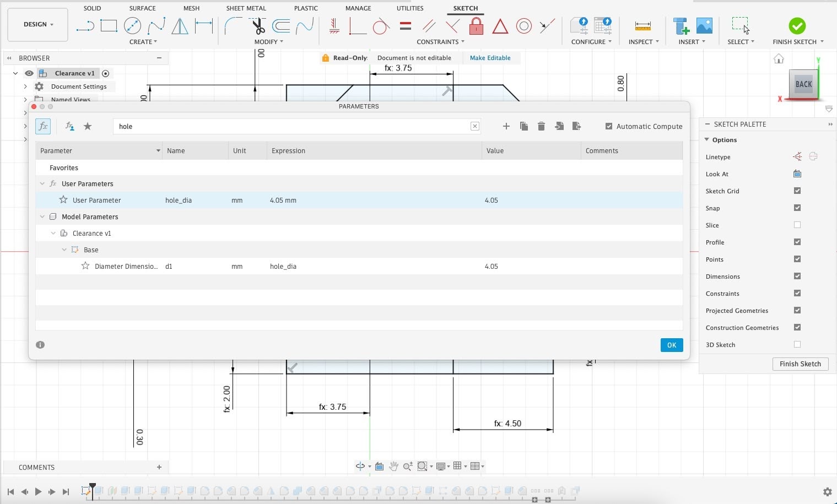
Task: Click the Insert Canvas image icon
Action: (x=704, y=26)
